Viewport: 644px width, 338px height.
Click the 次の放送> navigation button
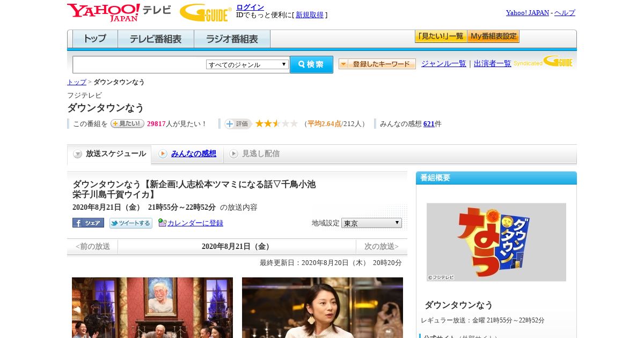coord(382,247)
